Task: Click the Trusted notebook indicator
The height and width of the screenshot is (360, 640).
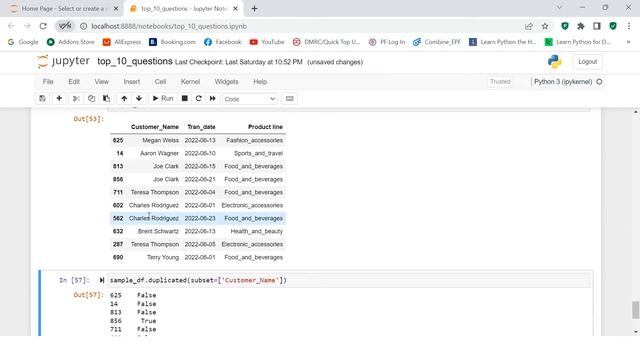Action: 500,82
